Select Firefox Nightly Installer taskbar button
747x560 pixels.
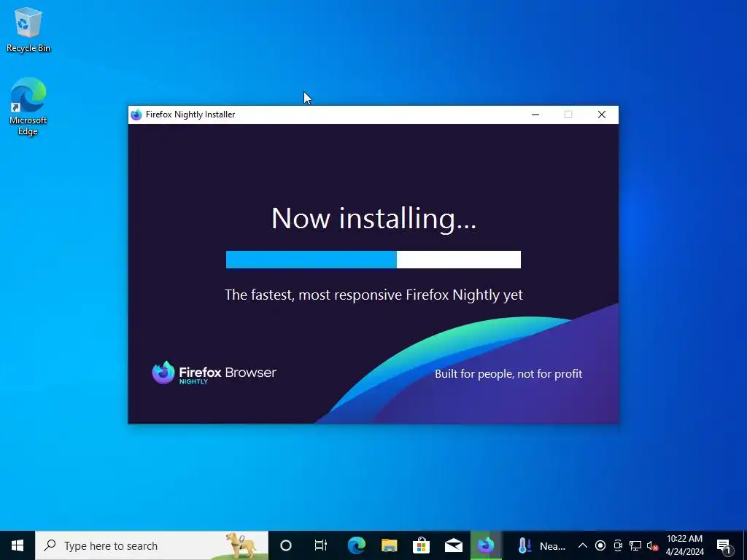click(486, 545)
